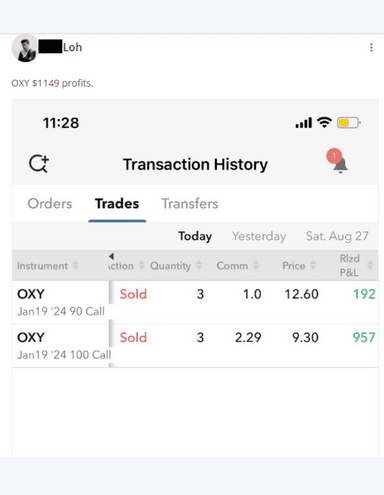Open the search-plus icon in header

[39, 164]
